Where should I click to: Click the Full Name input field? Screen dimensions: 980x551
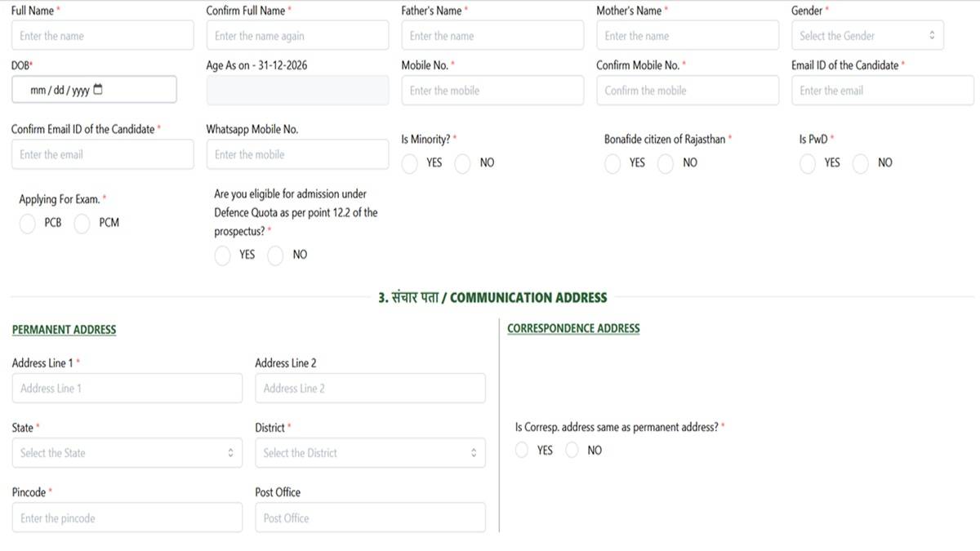[102, 35]
